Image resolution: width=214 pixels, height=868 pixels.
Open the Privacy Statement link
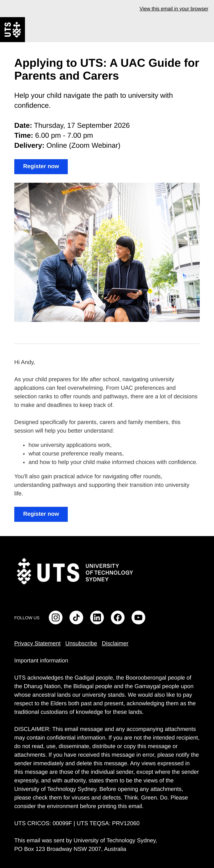(37, 643)
